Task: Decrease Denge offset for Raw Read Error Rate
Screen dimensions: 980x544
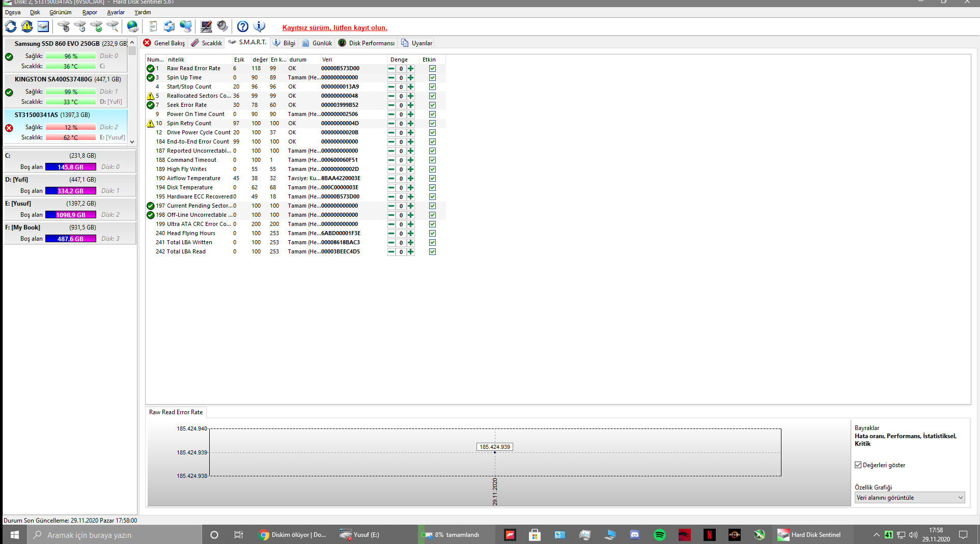Action: point(391,69)
